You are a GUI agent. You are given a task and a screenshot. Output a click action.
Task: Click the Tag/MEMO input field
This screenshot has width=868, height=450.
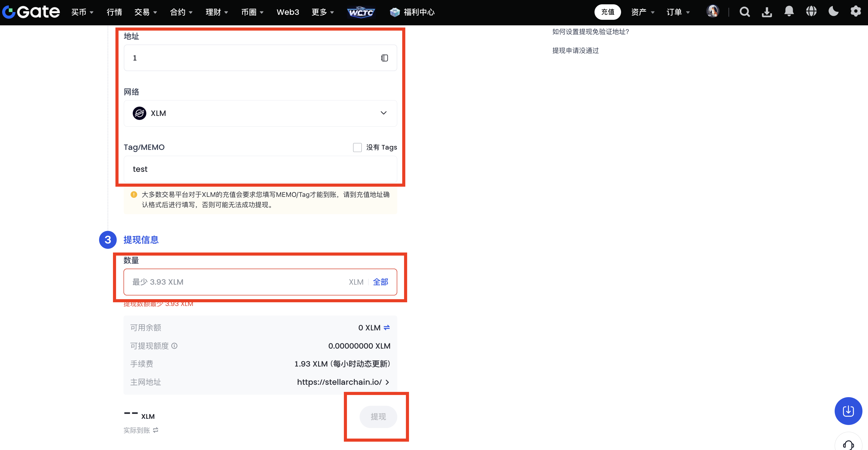point(260,169)
